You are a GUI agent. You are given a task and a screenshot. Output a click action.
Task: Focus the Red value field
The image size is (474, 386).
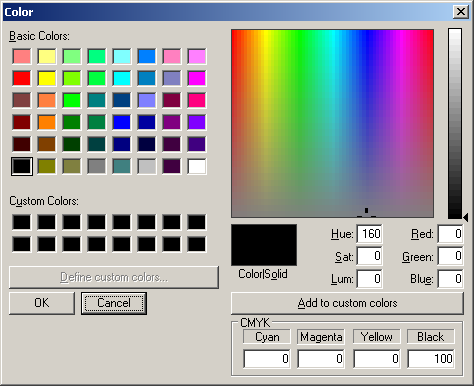point(450,234)
